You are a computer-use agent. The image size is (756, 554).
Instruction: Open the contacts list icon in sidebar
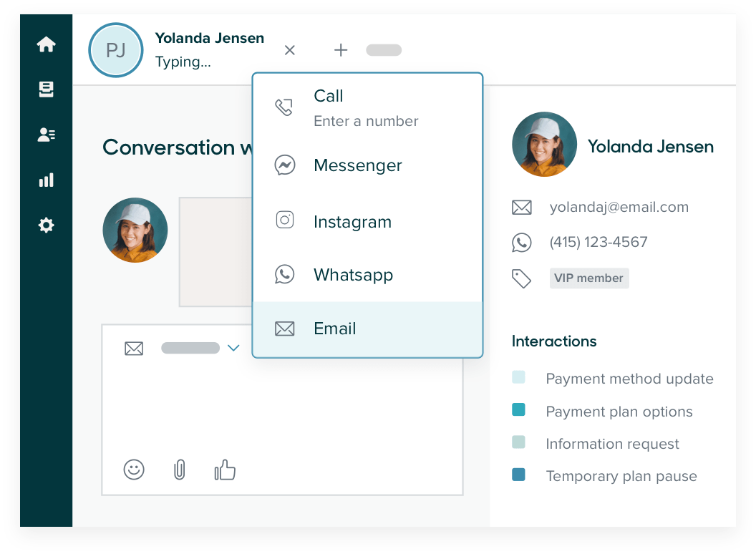pyautogui.click(x=47, y=135)
